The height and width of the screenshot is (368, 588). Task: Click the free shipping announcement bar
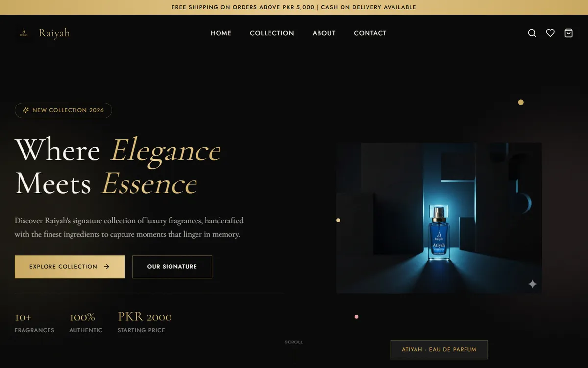294,7
